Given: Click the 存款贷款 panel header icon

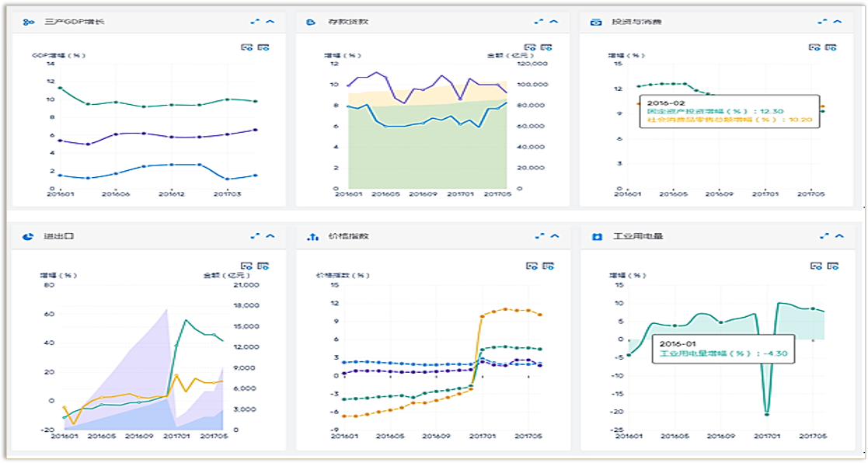Looking at the screenshot, I should click(x=312, y=22).
